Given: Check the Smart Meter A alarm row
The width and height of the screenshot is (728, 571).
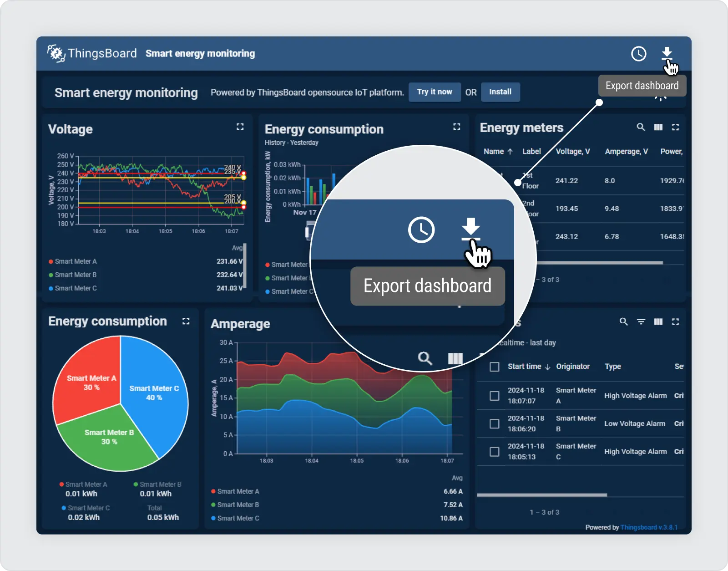Looking at the screenshot, I should pos(494,396).
